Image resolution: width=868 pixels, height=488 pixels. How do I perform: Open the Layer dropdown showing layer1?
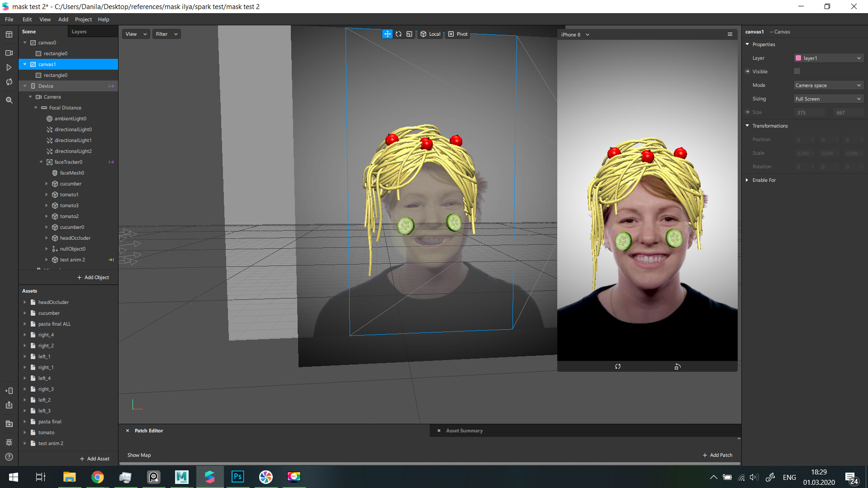829,58
